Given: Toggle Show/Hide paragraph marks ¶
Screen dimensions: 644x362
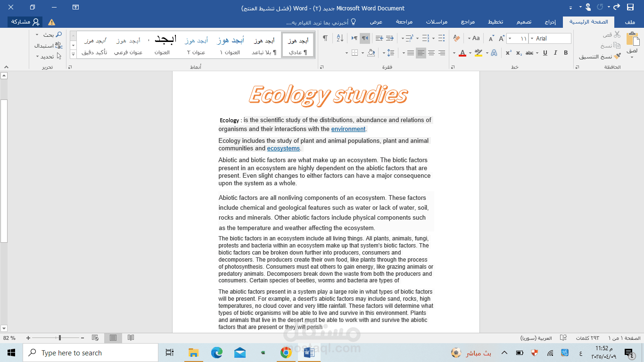Looking at the screenshot, I should pos(325,38).
